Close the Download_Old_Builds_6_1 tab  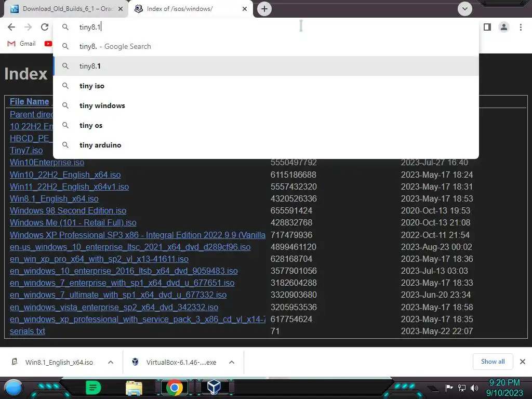click(121, 9)
